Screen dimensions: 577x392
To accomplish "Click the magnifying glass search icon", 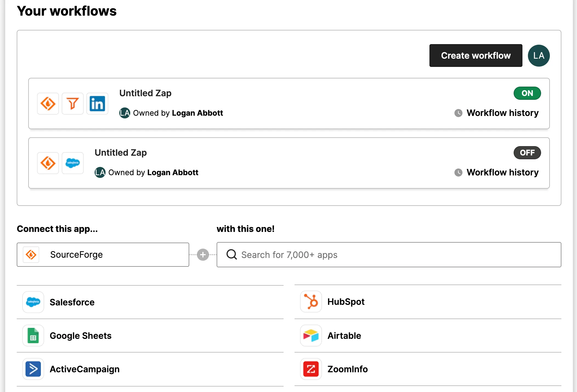I will [232, 254].
